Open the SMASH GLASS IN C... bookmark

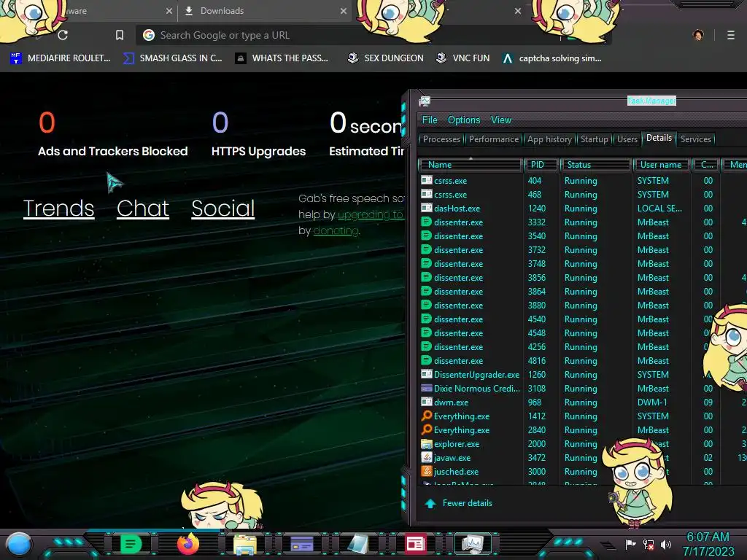click(173, 58)
